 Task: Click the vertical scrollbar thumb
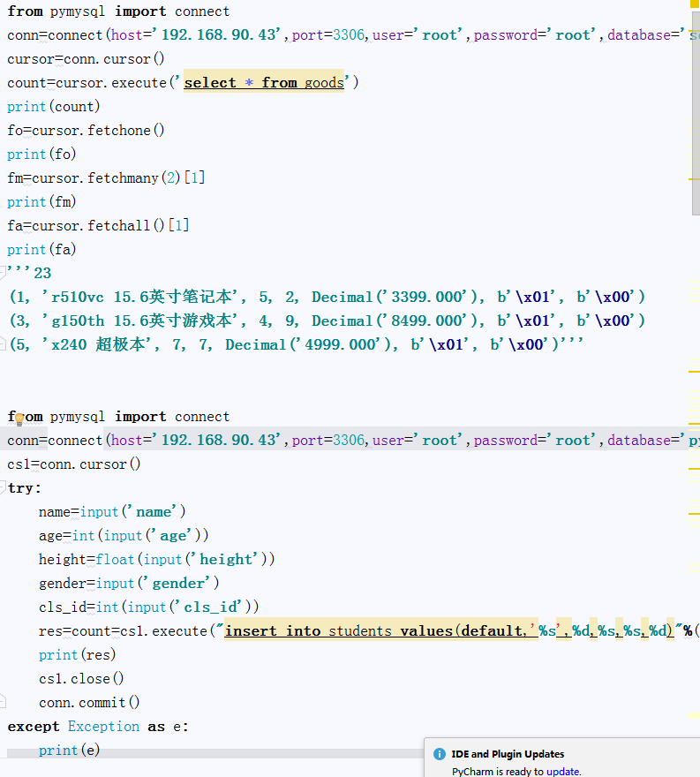tap(696, 114)
